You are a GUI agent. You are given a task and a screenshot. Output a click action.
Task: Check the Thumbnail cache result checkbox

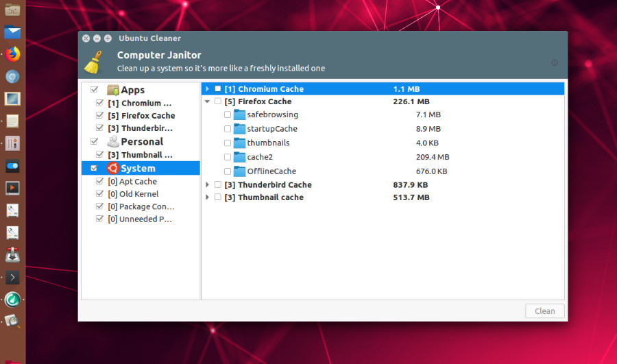pos(217,197)
